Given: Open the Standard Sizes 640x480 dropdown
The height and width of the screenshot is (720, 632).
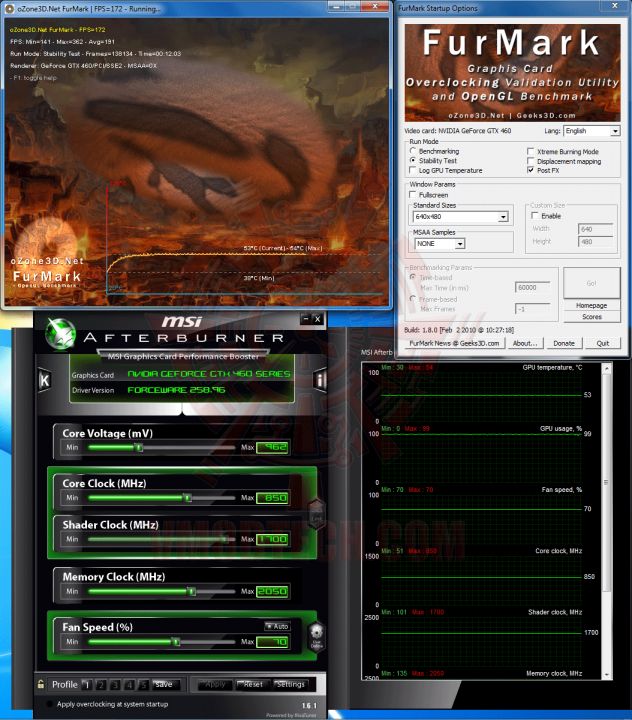Looking at the screenshot, I should click(x=461, y=217).
